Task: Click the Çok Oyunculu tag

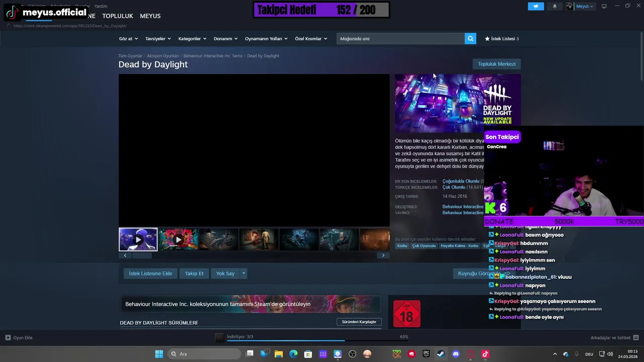Action: pos(424,246)
